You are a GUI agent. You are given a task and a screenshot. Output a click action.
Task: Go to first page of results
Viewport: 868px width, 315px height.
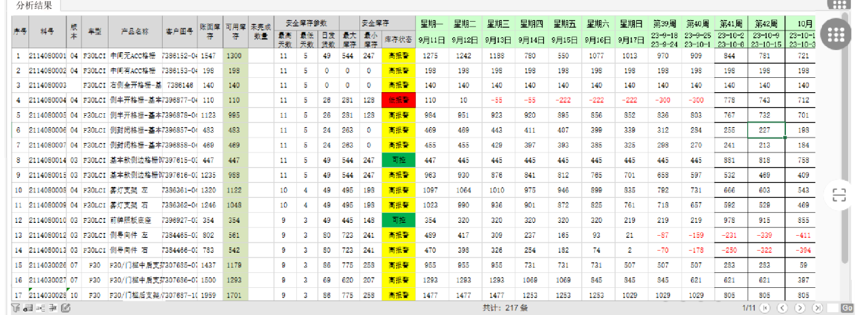[766, 308]
